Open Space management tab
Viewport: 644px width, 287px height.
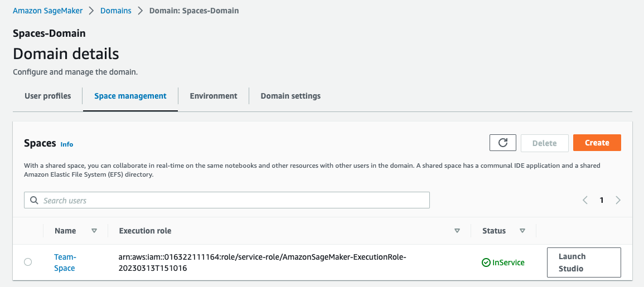click(x=130, y=96)
